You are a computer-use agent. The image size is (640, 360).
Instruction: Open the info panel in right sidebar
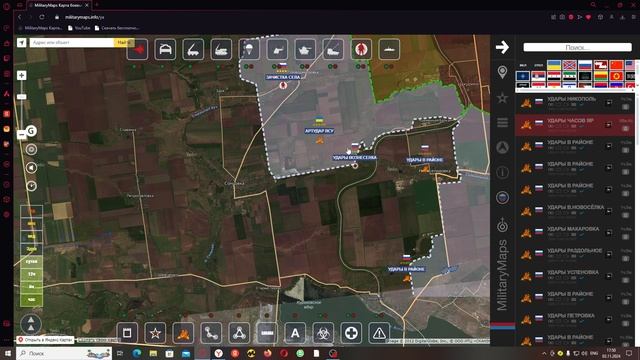tap(502, 172)
